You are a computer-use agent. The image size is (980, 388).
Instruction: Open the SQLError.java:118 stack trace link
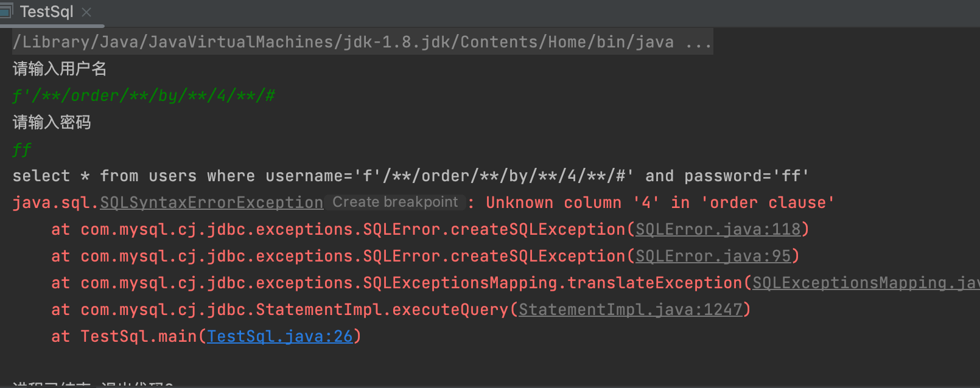point(718,229)
